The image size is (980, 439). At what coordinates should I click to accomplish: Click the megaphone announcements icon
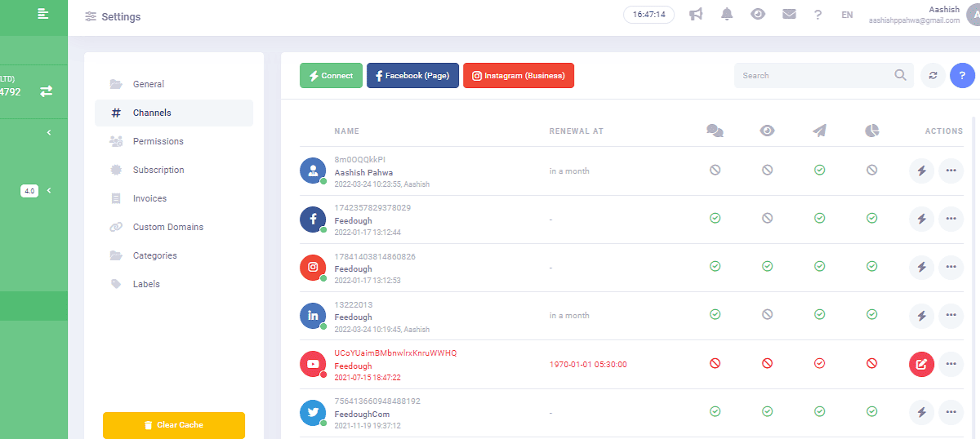pyautogui.click(x=696, y=15)
